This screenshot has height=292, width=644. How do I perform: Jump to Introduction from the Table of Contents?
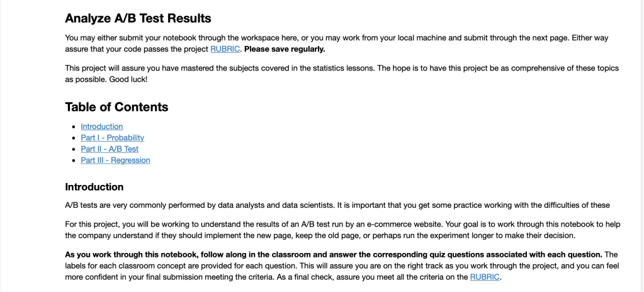tap(101, 126)
